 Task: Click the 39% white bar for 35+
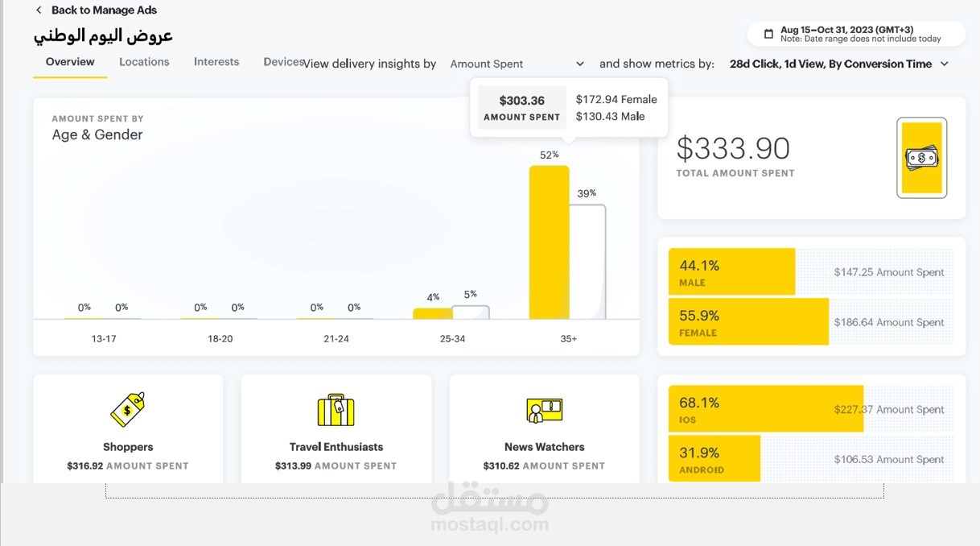click(x=587, y=262)
